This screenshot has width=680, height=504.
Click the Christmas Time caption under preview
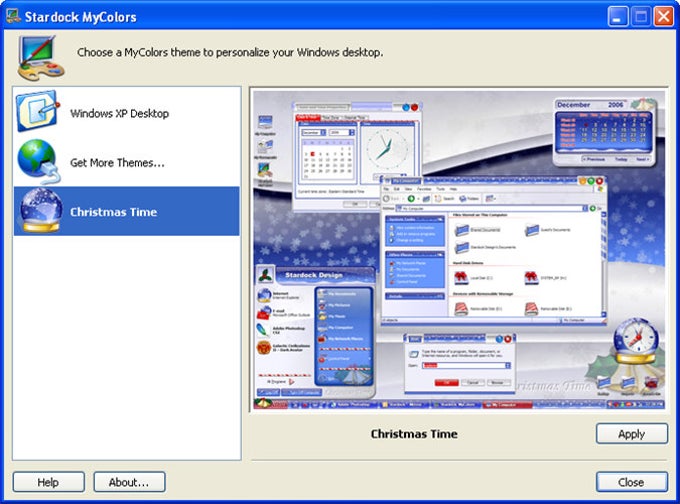(414, 434)
